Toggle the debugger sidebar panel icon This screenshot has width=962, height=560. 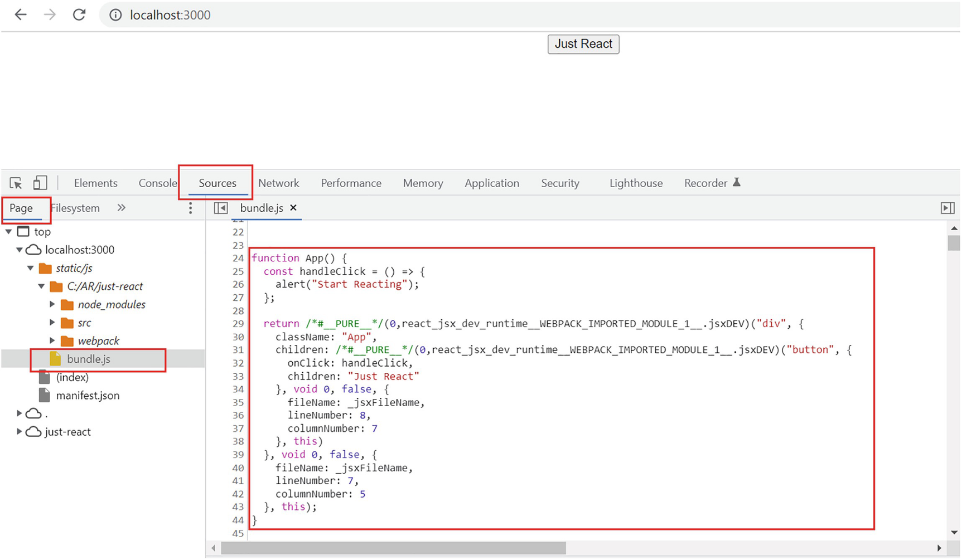click(947, 208)
